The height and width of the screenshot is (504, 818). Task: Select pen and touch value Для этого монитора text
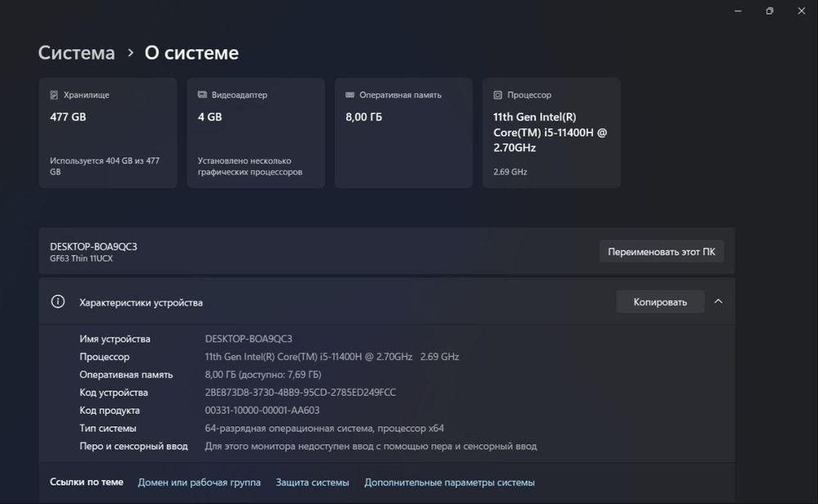tap(371, 446)
